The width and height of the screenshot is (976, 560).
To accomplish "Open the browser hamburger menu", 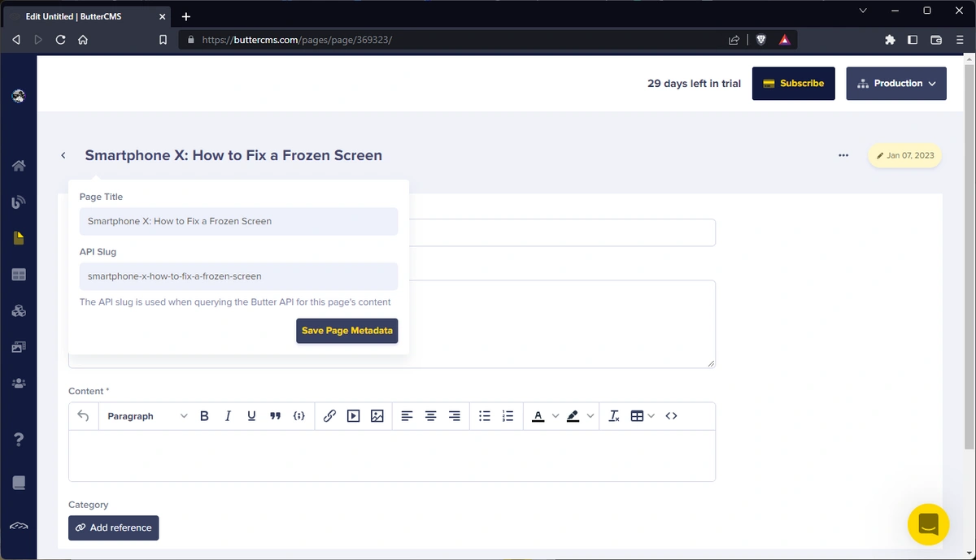I will point(961,39).
